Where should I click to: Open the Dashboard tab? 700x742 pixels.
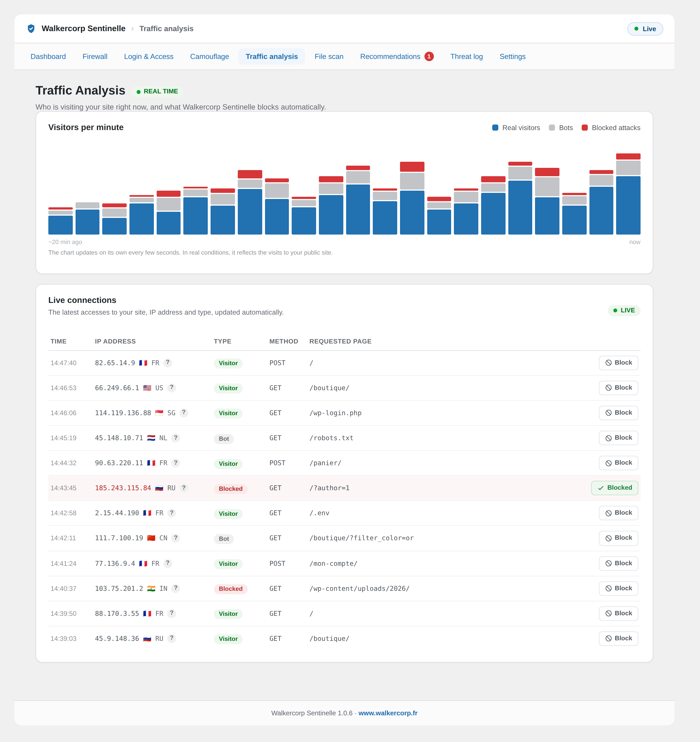[x=48, y=56]
